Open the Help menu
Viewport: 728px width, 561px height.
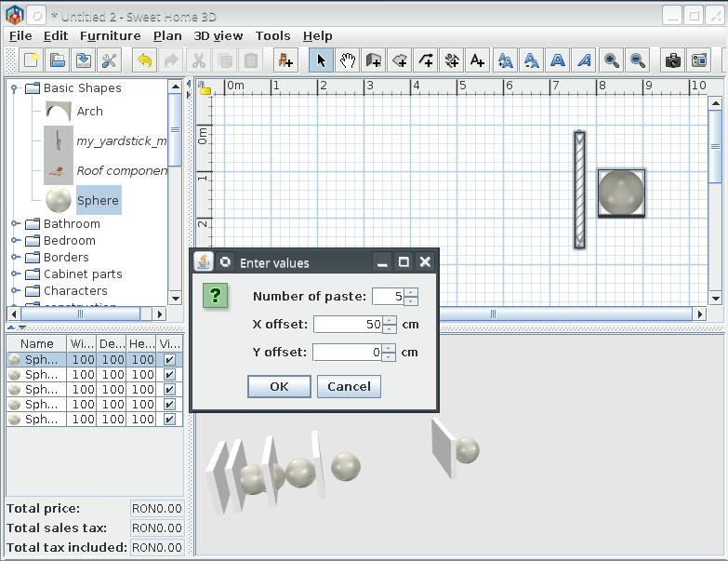(318, 36)
